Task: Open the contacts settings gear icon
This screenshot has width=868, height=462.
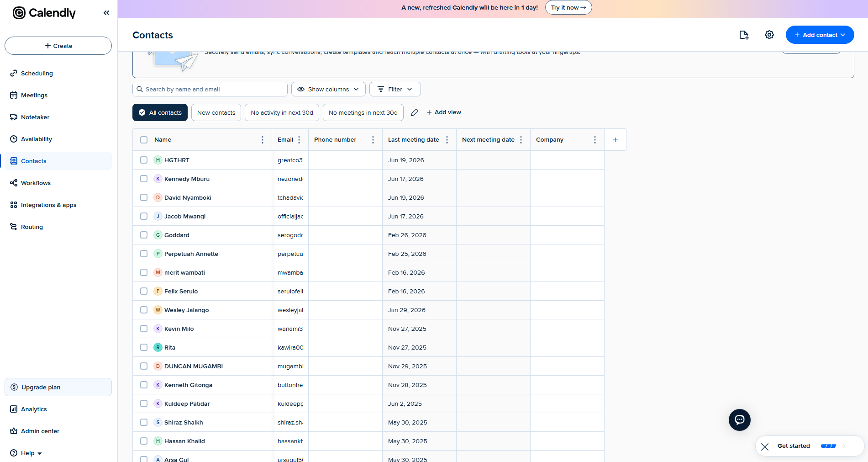Action: [769, 35]
